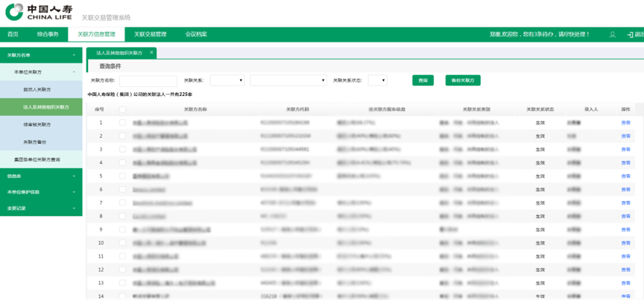Close the 法人及其他组织关联方 tab

[151, 53]
